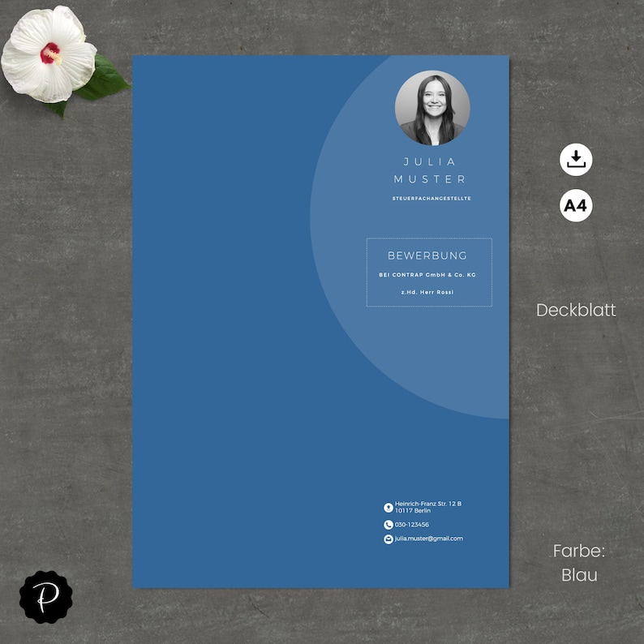Click the text z.Hd. Herr Rossi

tap(427, 292)
